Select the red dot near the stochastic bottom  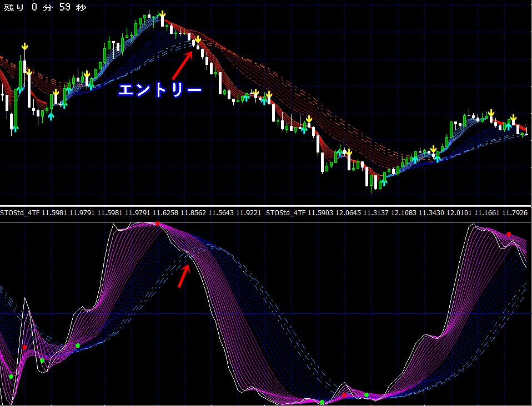pyautogui.click(x=344, y=395)
